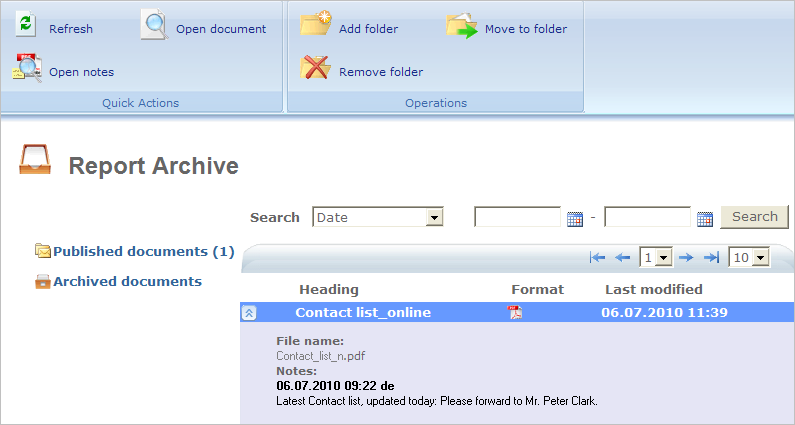Click the note text about Peter Clark

click(437, 401)
